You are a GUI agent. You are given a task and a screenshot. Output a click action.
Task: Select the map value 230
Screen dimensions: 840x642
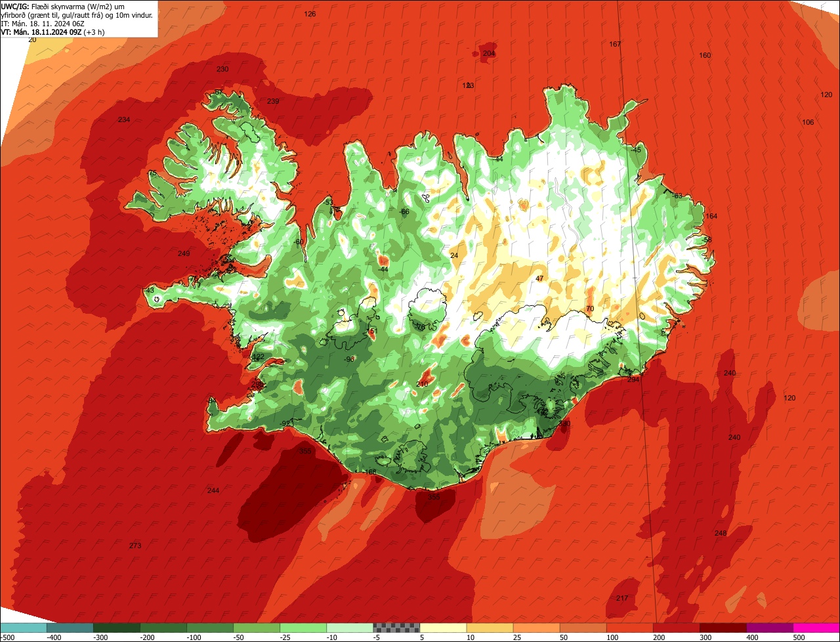[x=222, y=69]
